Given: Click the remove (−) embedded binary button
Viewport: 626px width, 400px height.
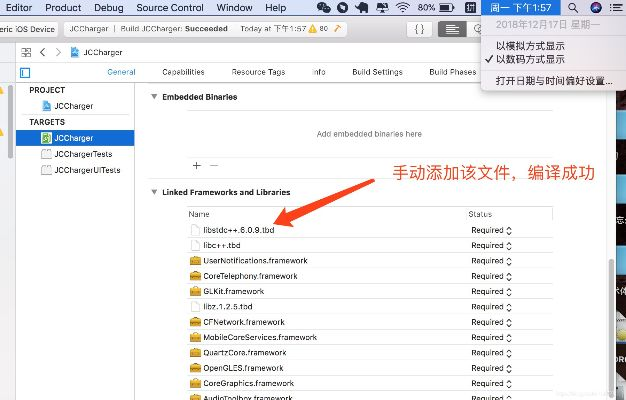Looking at the screenshot, I should (x=213, y=165).
